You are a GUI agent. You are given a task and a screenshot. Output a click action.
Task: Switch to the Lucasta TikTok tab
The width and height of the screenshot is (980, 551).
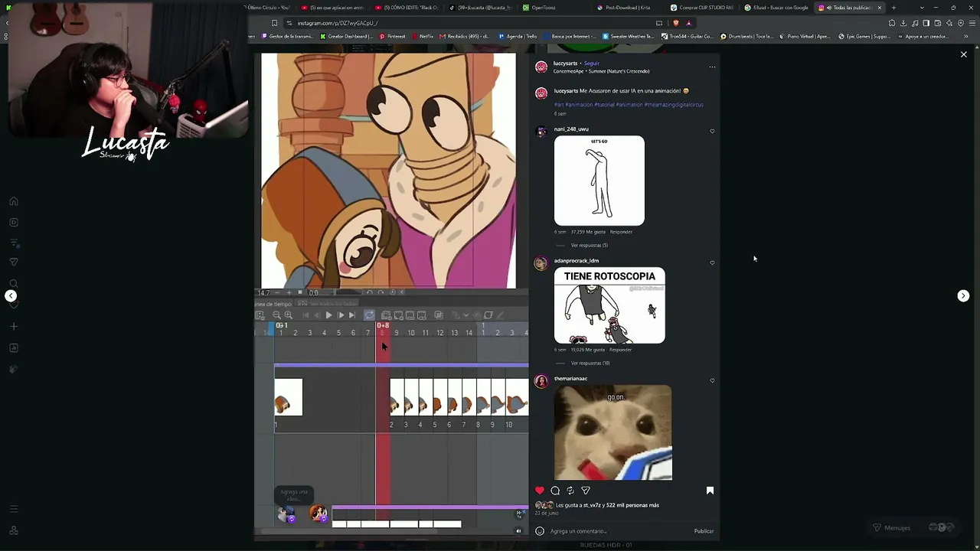click(481, 8)
